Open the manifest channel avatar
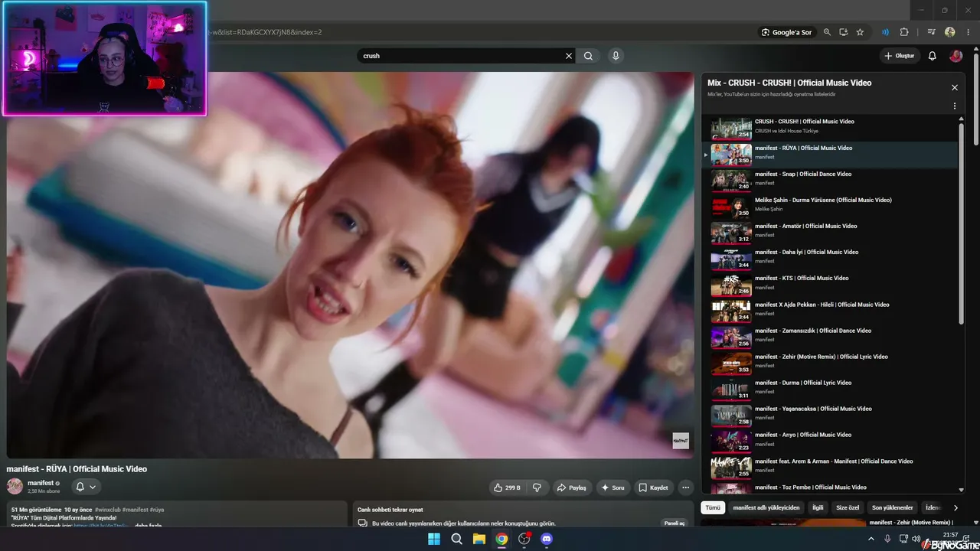This screenshot has width=980, height=551. click(15, 486)
